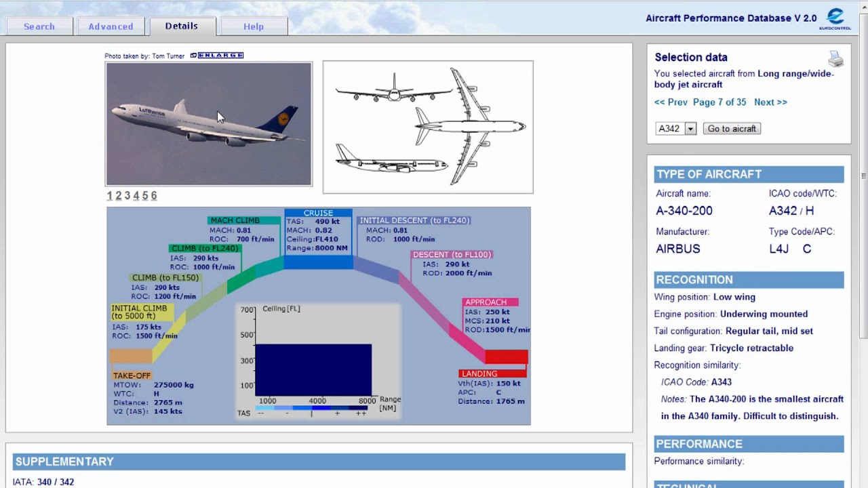Go to the next page with Next >>

[770, 102]
